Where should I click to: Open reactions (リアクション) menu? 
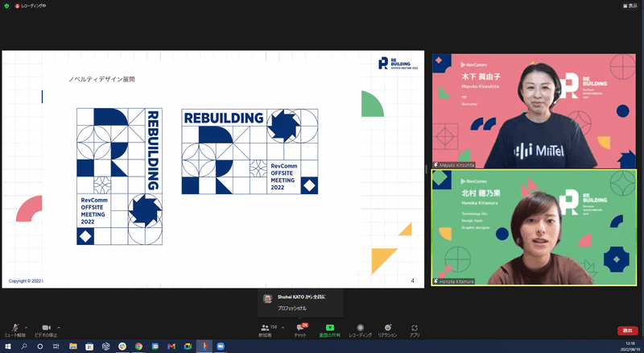coord(387,330)
